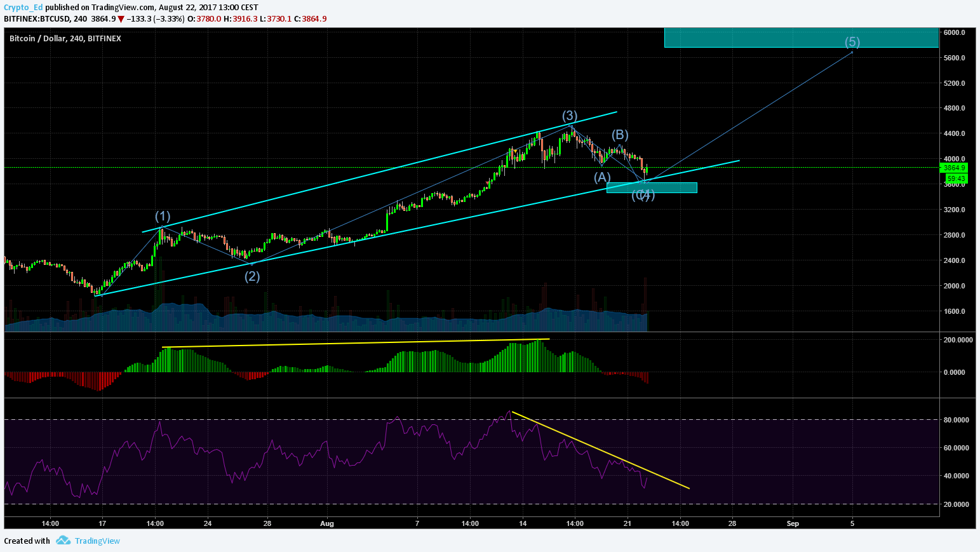Click the chart title 'Bitcoin / Dollar, 240, BITFINEX'
The height and width of the screenshot is (552, 980).
tap(65, 39)
